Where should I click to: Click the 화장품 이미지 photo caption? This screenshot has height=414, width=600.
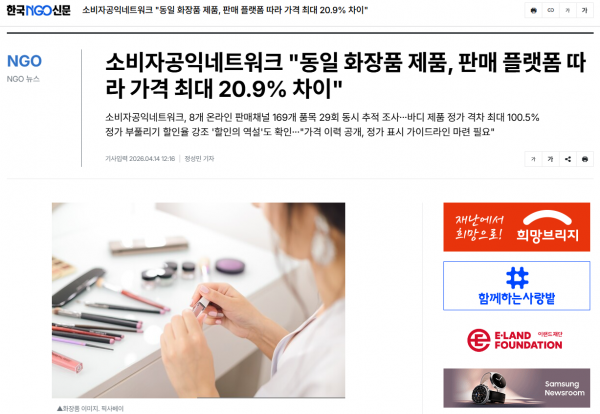(x=90, y=409)
